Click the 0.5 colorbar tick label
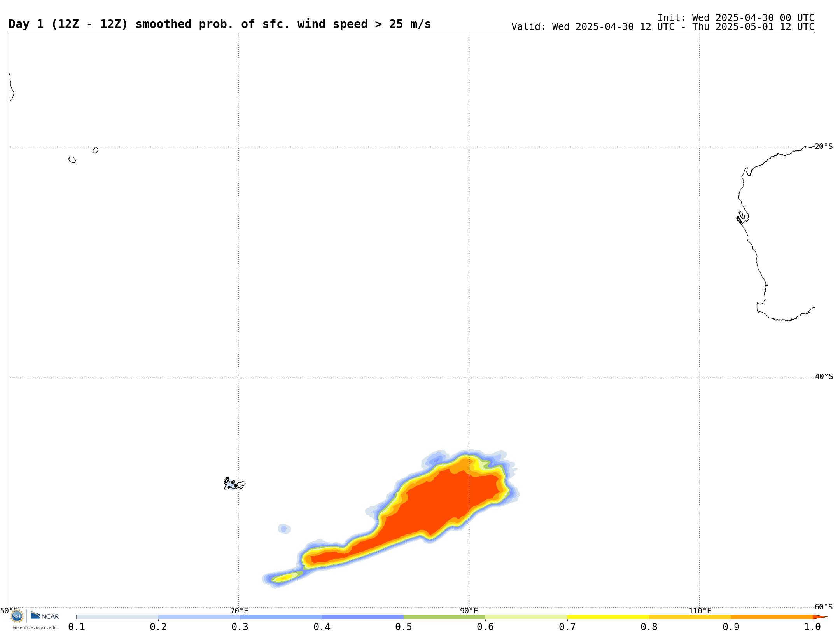The height and width of the screenshot is (632, 840). (x=404, y=627)
